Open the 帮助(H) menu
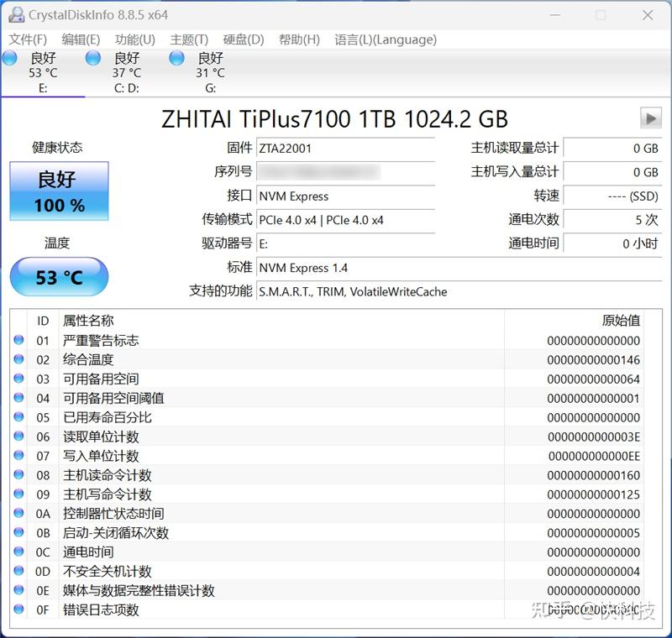672x638 pixels. click(x=299, y=39)
